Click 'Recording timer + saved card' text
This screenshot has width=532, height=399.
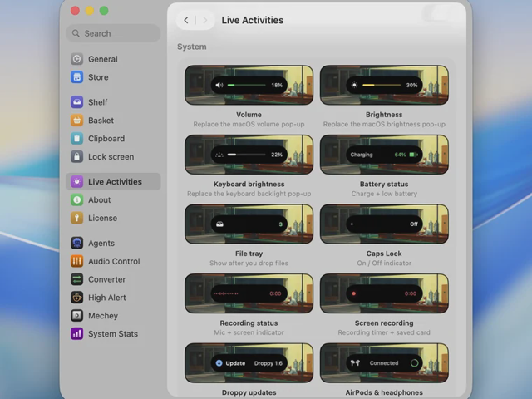tap(384, 332)
